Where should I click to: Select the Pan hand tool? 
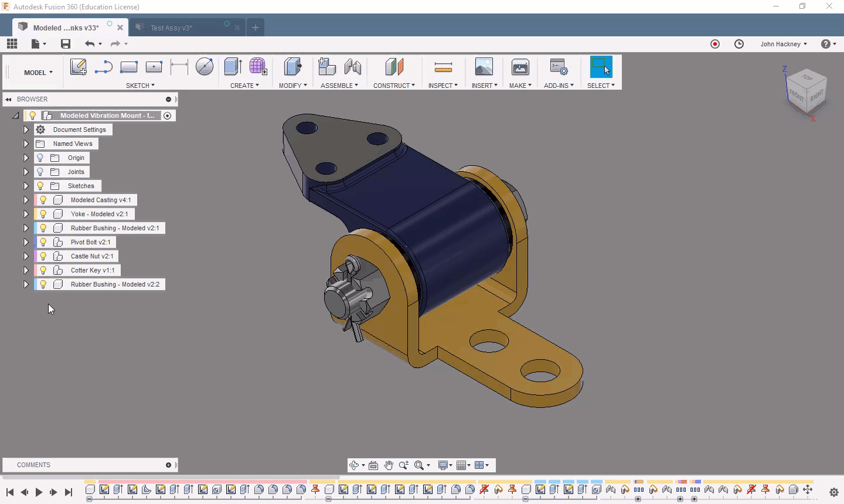pos(389,465)
